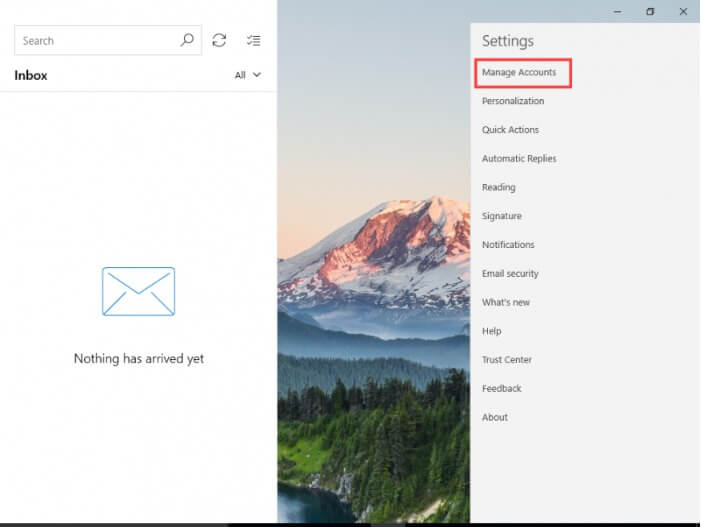This screenshot has height=527, width=701.
Task: Minimize the Mail window
Action: 617,12
